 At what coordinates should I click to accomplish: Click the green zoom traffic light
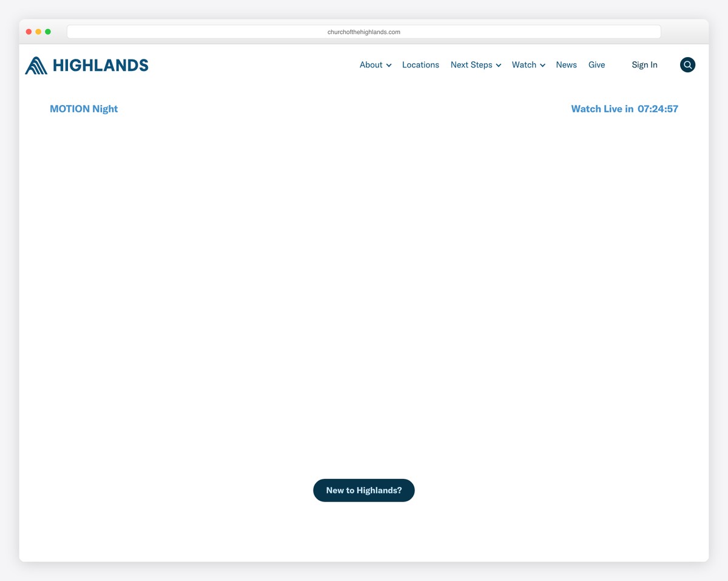click(48, 31)
